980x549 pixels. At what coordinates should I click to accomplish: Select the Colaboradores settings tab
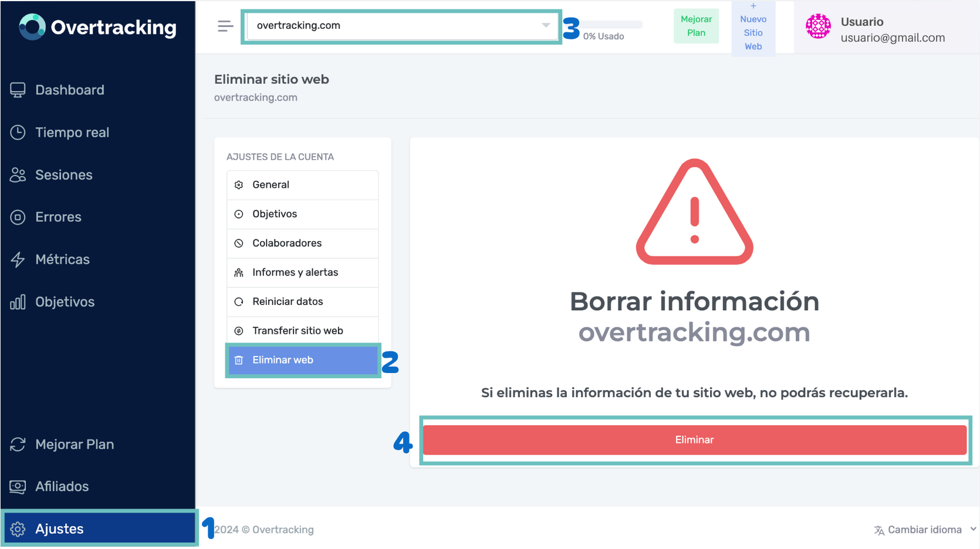(303, 243)
